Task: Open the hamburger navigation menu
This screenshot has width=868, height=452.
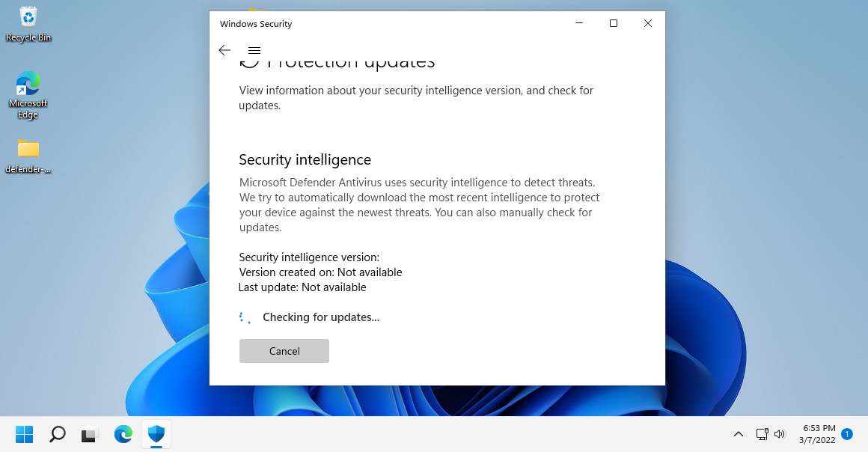Action: (x=254, y=50)
